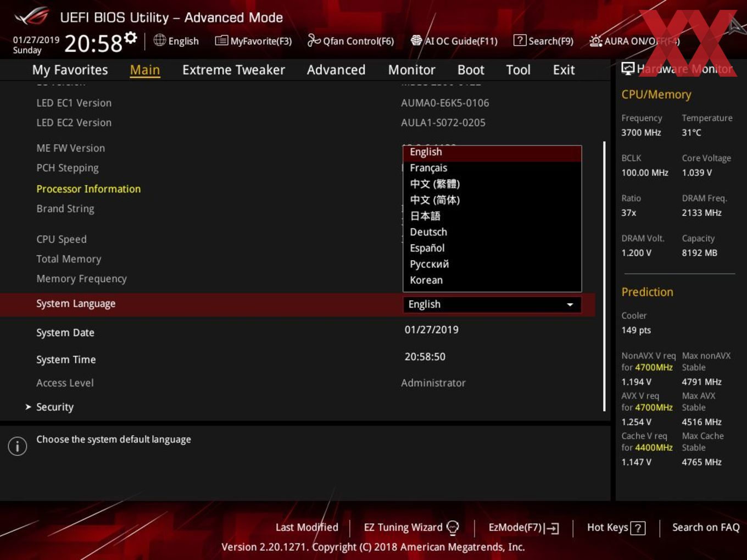Click the Access Level label
The width and height of the screenshot is (747, 560).
[65, 383]
